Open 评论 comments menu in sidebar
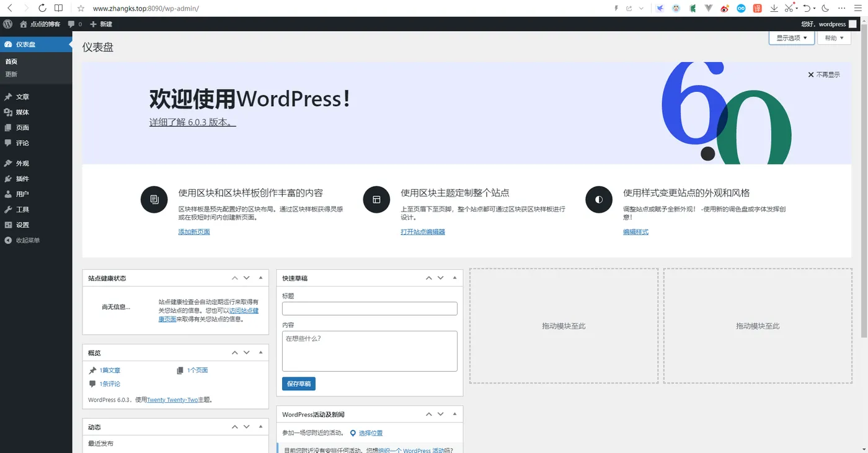The width and height of the screenshot is (868, 453). 36,143
